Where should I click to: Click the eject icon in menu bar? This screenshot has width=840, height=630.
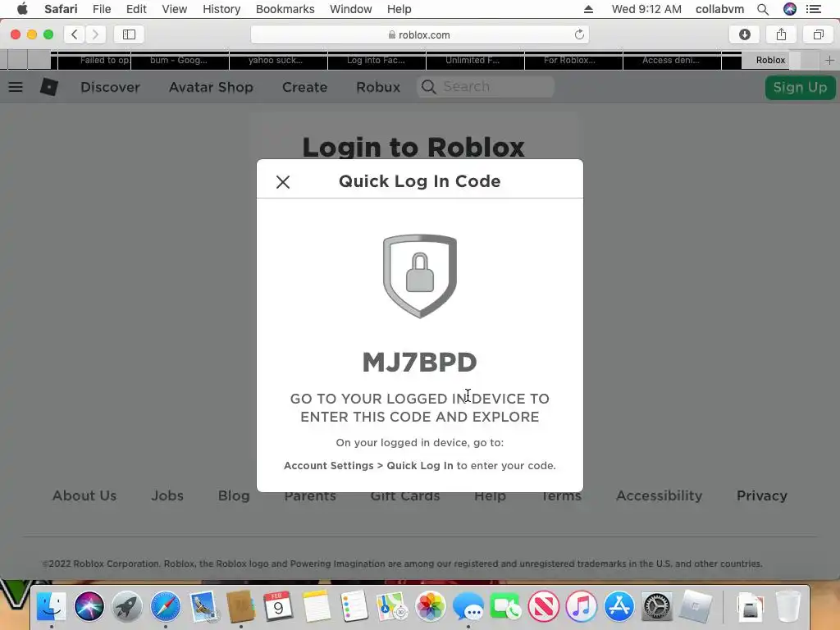tap(588, 9)
